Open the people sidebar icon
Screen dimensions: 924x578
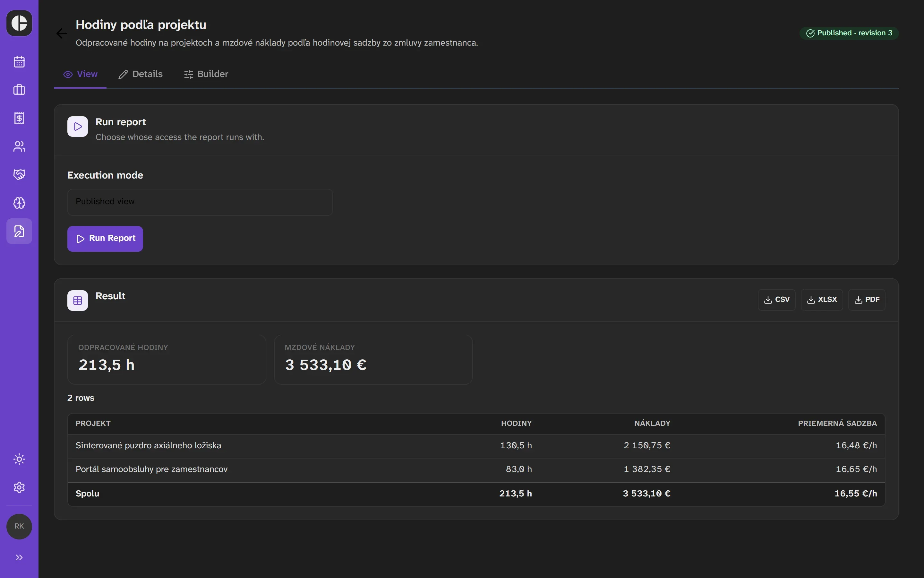coord(19,146)
